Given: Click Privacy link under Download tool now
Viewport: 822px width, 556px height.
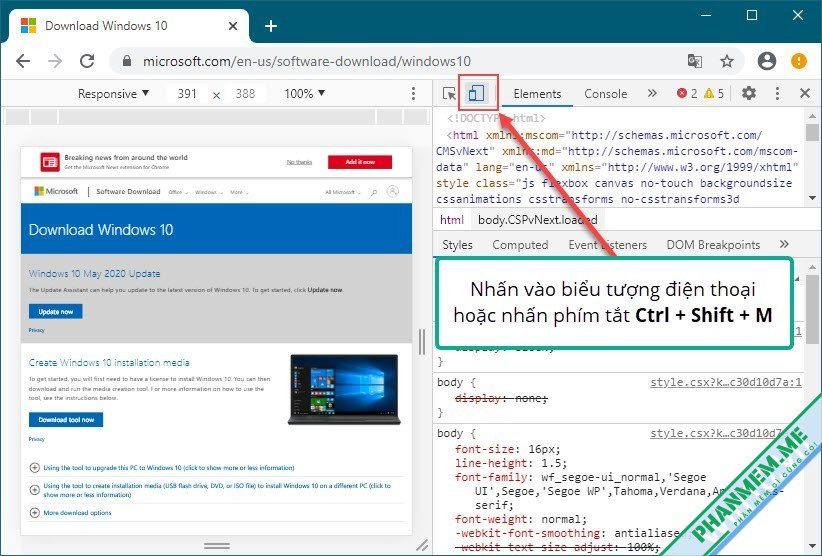Looking at the screenshot, I should click(x=37, y=439).
